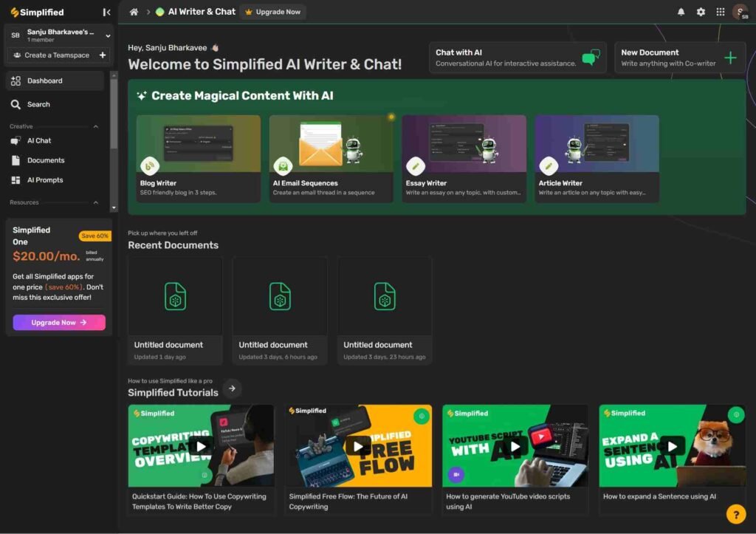The height and width of the screenshot is (534, 756).
Task: Click the green plus on New Document
Action: coord(730,58)
